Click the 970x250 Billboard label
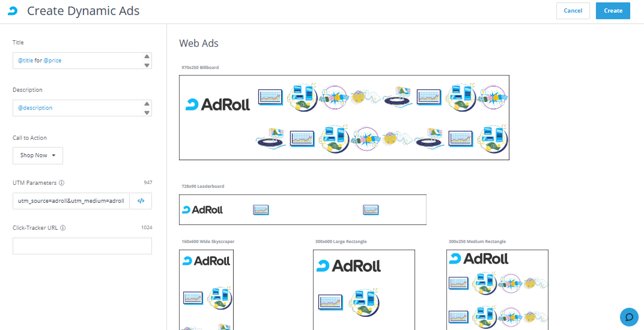Screen dimensions: 644x330 click(201, 67)
